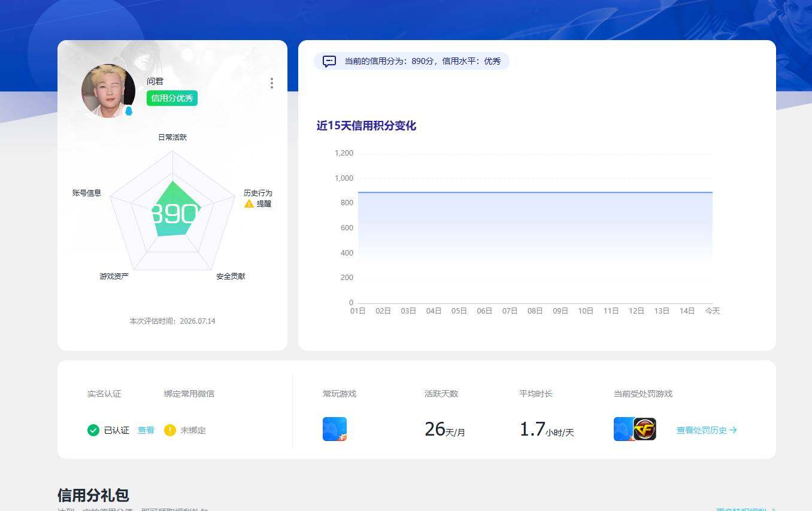Viewport: 812px width, 511px height.
Task: Click the green check icon beside 已认证
Action: point(93,430)
